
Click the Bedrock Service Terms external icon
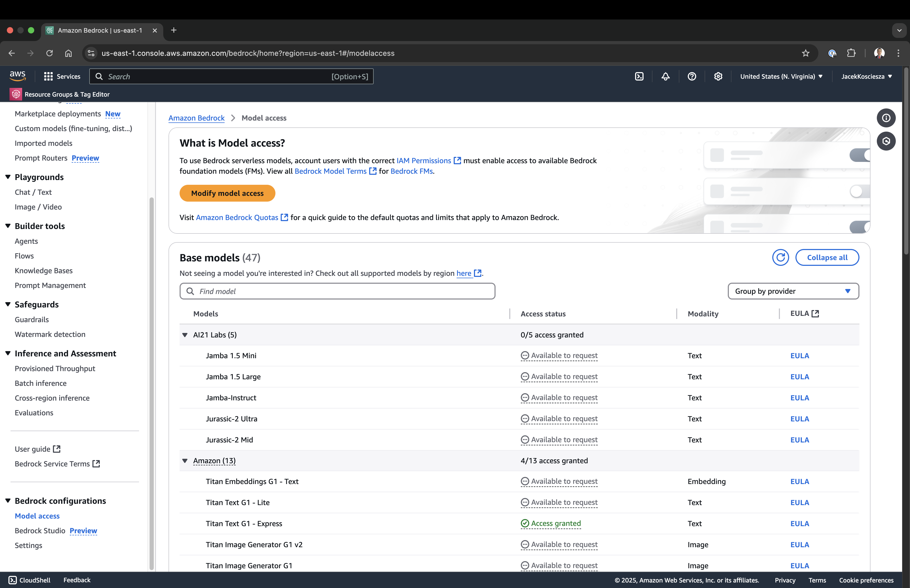pos(96,464)
